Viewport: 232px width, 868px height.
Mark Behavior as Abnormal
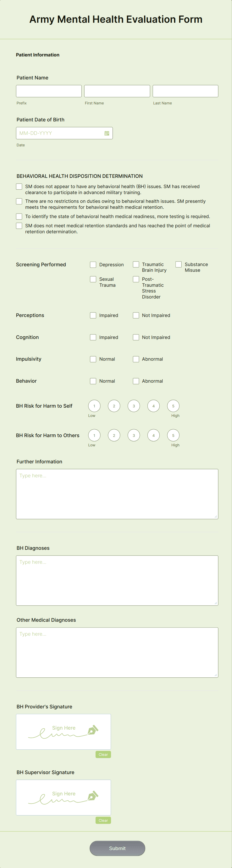pos(136,381)
